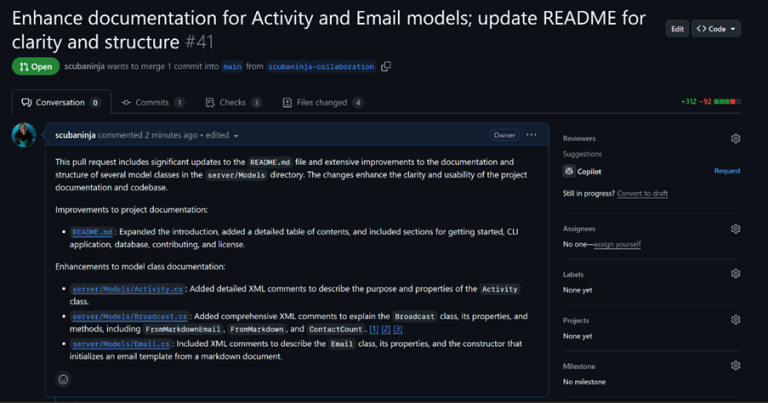
Task: Open the Files changed tab
Action: (322, 102)
